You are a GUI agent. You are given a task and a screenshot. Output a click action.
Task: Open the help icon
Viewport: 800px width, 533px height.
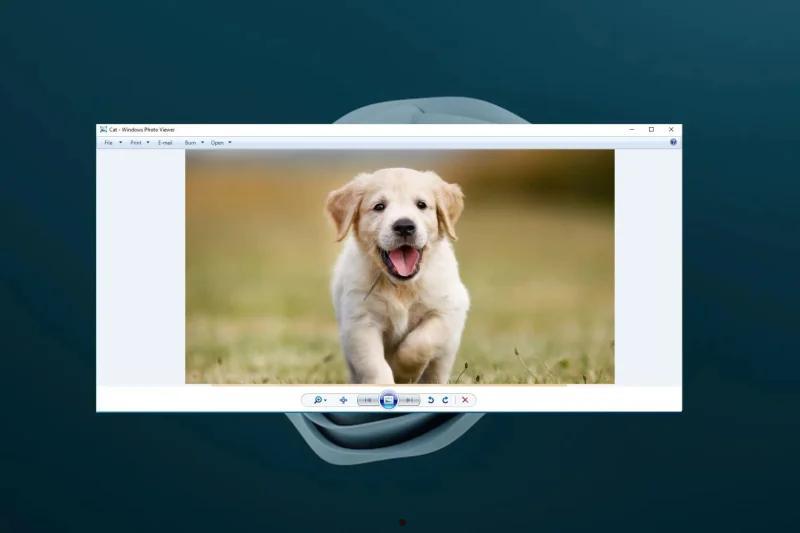[x=673, y=142]
